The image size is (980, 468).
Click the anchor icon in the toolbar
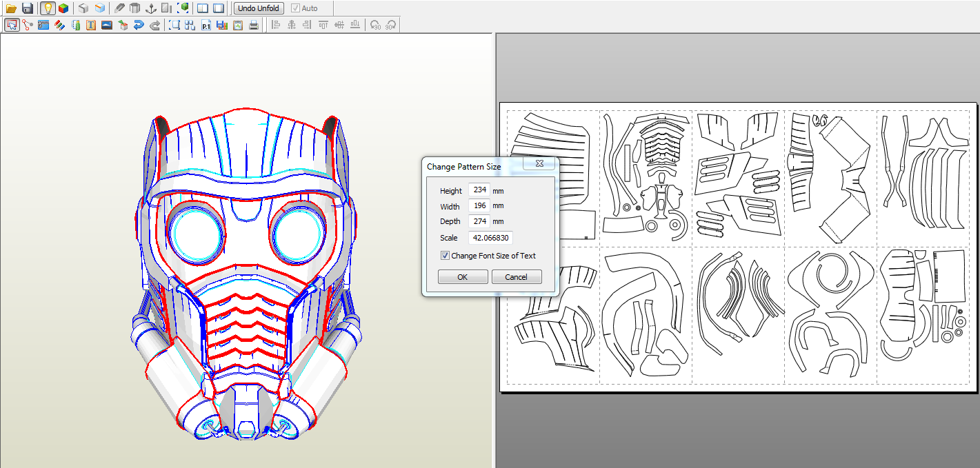click(151, 8)
